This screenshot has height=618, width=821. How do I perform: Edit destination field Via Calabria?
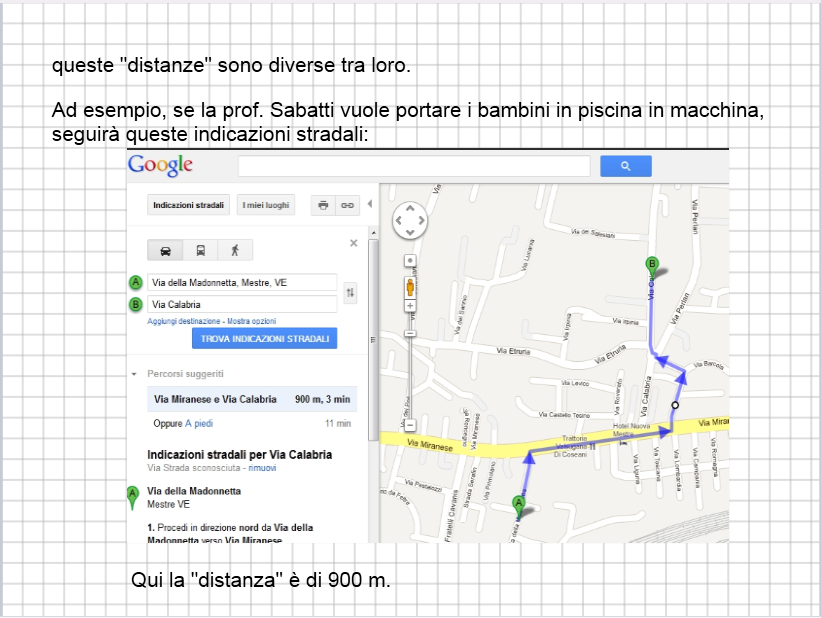pyautogui.click(x=242, y=304)
